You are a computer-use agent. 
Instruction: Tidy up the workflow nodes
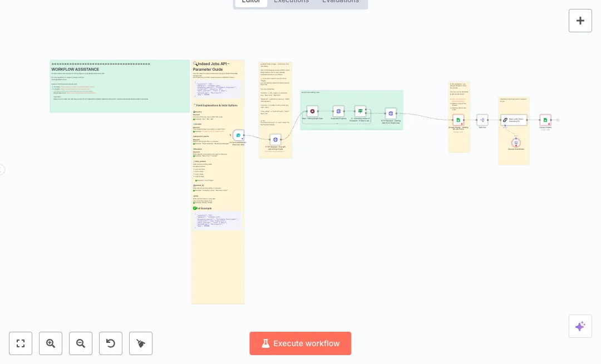coord(141,343)
